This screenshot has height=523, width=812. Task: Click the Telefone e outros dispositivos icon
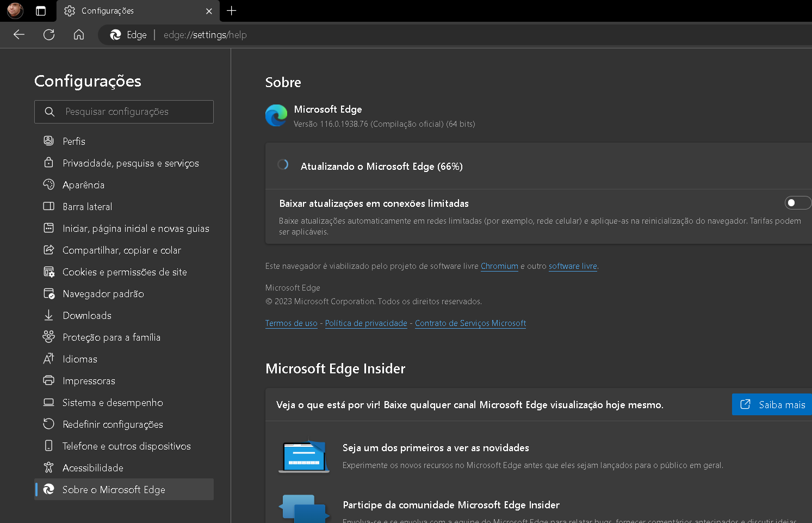tap(49, 446)
